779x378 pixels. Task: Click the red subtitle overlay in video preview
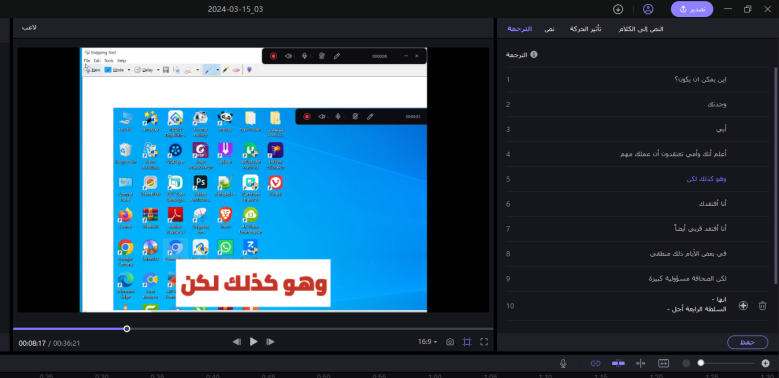click(253, 283)
